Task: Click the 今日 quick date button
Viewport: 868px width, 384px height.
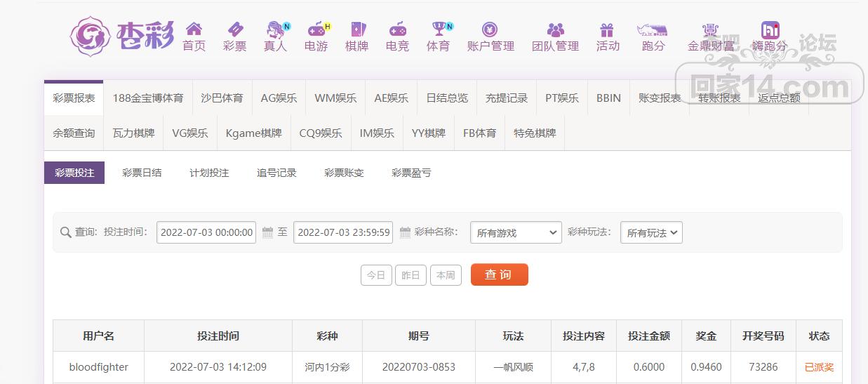Action: point(376,275)
